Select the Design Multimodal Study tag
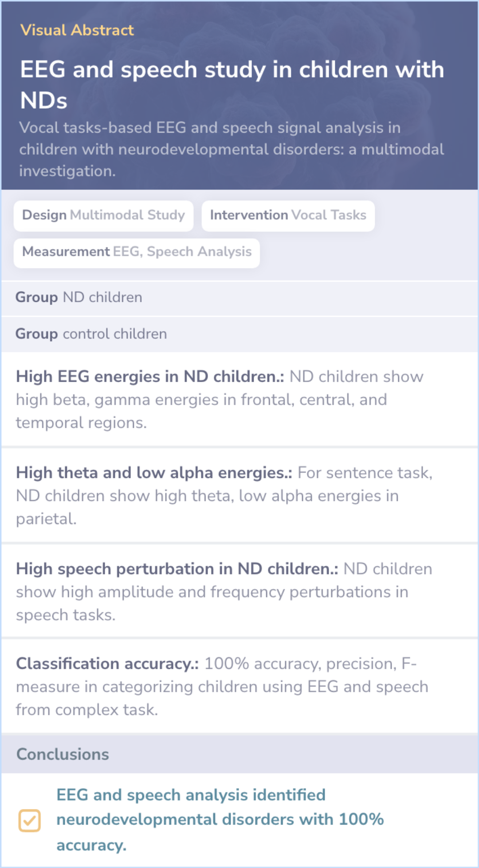The image size is (479, 868). point(103,216)
